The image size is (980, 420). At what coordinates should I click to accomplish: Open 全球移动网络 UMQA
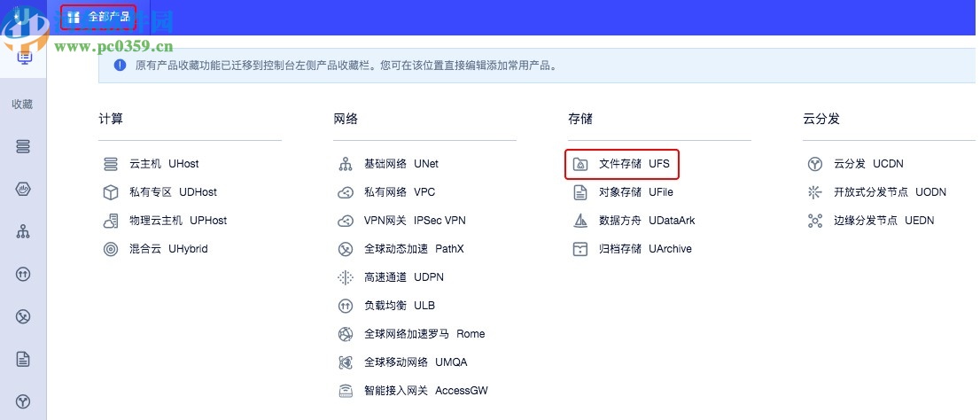coord(416,362)
